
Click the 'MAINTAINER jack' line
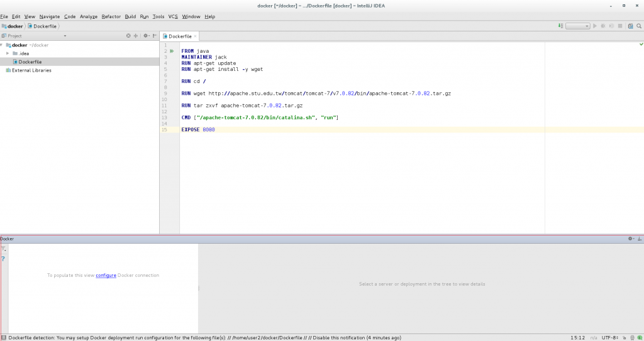click(x=204, y=57)
